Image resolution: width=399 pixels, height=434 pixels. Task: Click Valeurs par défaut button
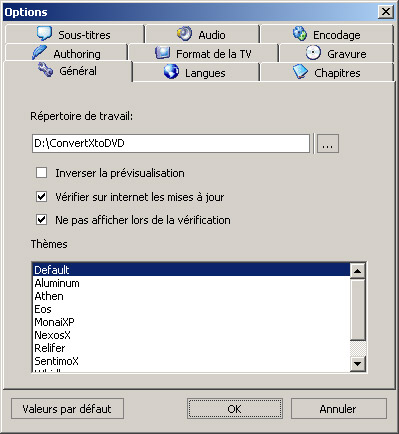click(67, 409)
